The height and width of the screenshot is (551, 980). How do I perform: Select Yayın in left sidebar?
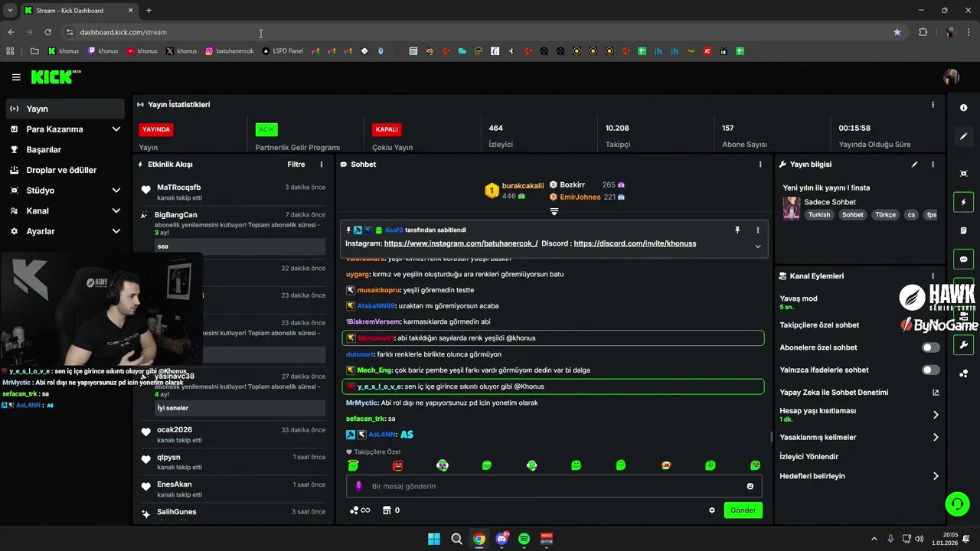coord(65,109)
